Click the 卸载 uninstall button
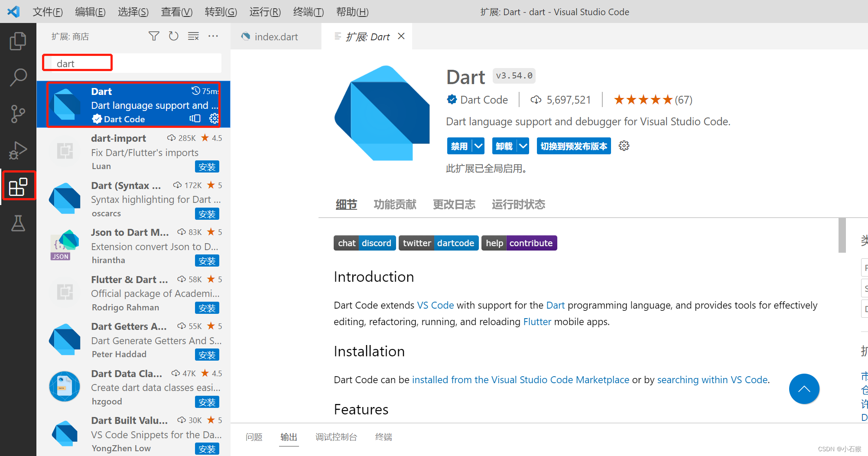The height and width of the screenshot is (456, 868). click(504, 146)
